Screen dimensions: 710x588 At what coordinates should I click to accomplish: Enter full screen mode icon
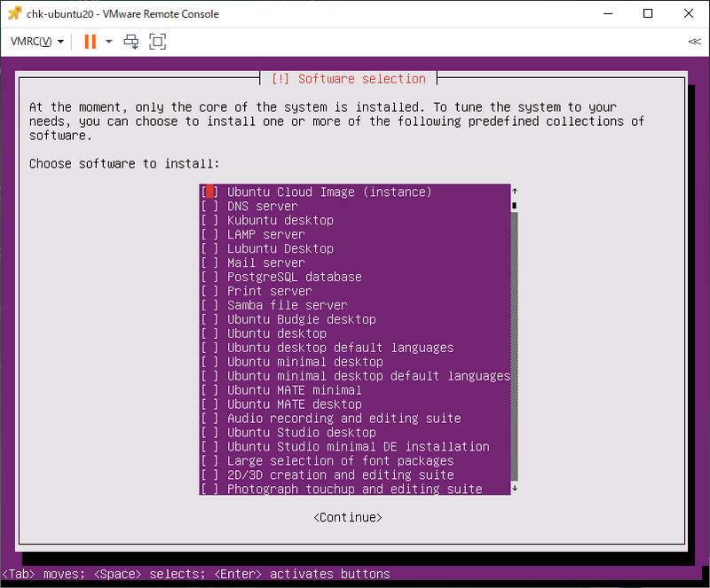(158, 42)
